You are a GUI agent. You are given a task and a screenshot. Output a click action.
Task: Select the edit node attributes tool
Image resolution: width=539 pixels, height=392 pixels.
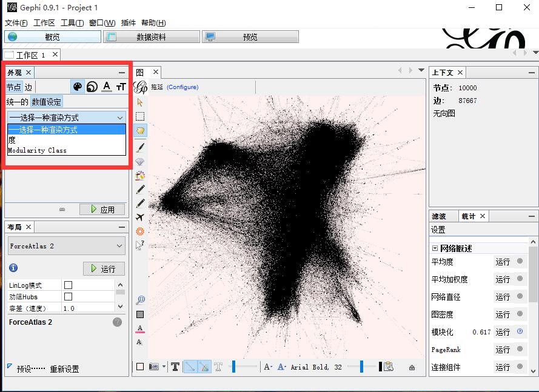(140, 245)
